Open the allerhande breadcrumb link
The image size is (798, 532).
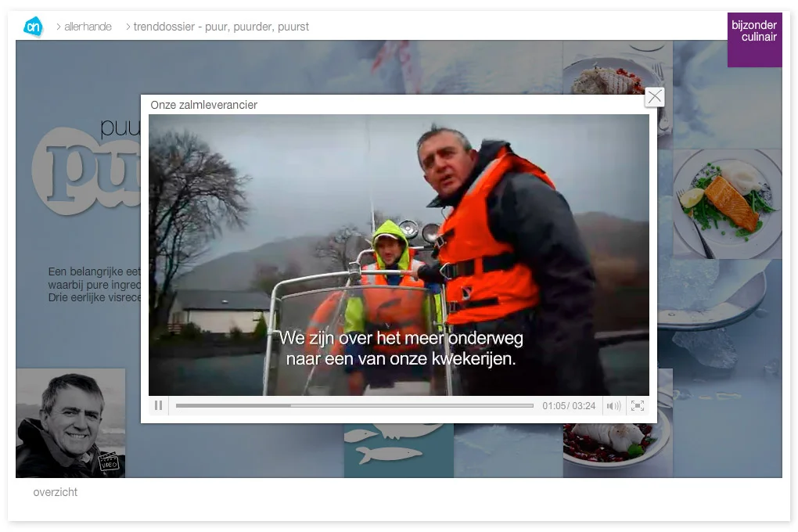coord(88,27)
